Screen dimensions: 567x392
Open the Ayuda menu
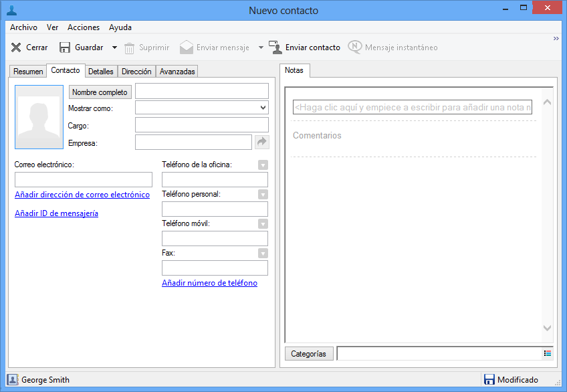(x=120, y=27)
